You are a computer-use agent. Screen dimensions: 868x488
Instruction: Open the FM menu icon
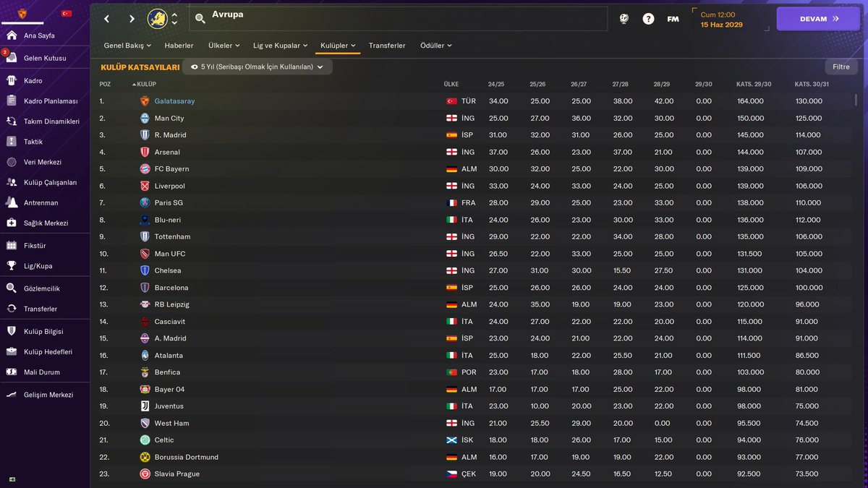click(673, 19)
